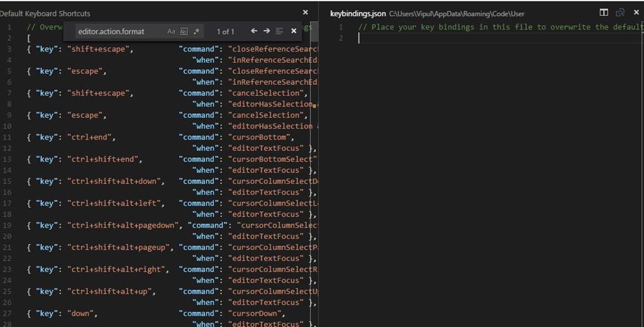Close Default Keyboard Shortcuts editor

305,13
